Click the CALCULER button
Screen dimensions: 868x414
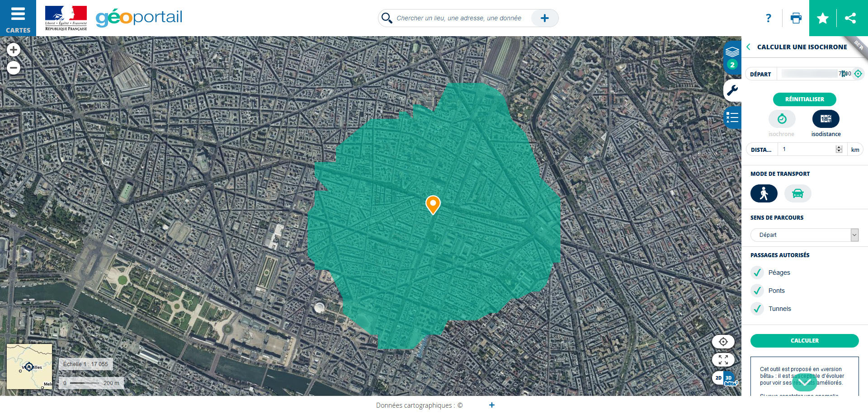pyautogui.click(x=804, y=341)
